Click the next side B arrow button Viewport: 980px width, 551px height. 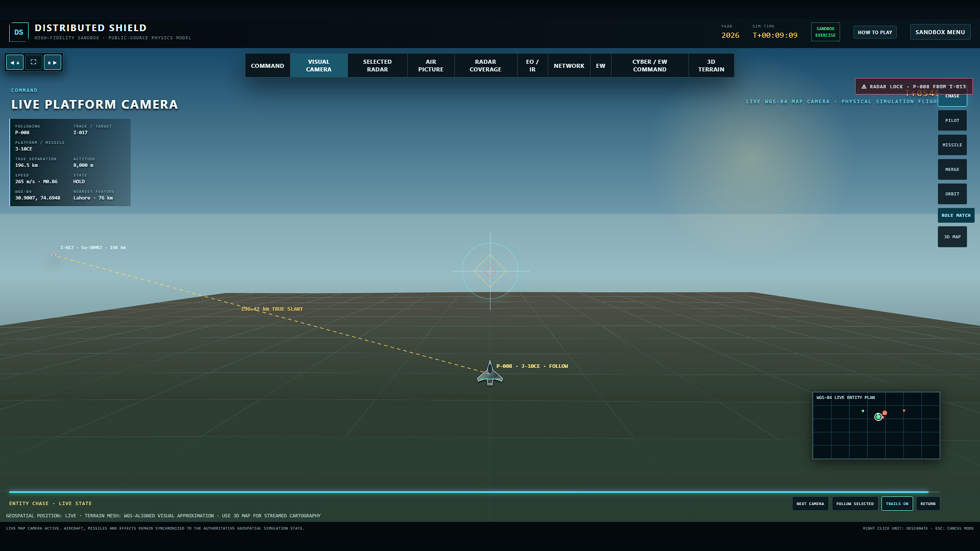point(53,62)
